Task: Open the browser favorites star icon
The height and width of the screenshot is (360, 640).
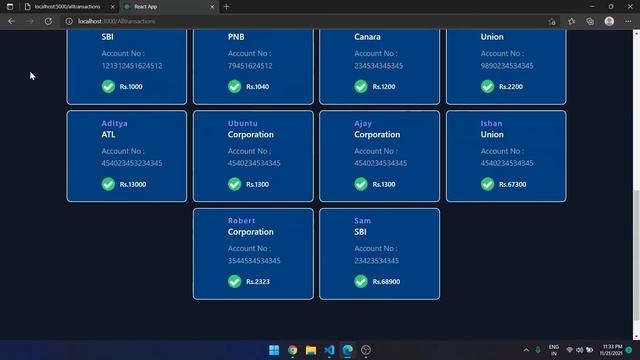Action: click(x=571, y=21)
